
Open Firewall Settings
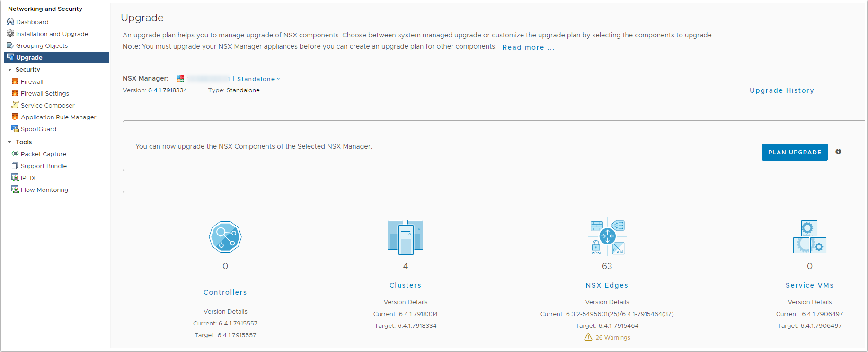(45, 93)
